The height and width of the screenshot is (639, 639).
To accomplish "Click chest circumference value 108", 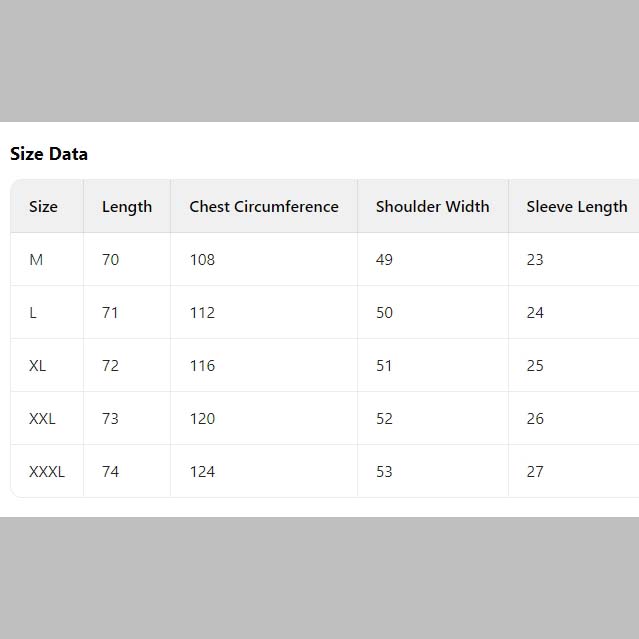I will pyautogui.click(x=202, y=260).
